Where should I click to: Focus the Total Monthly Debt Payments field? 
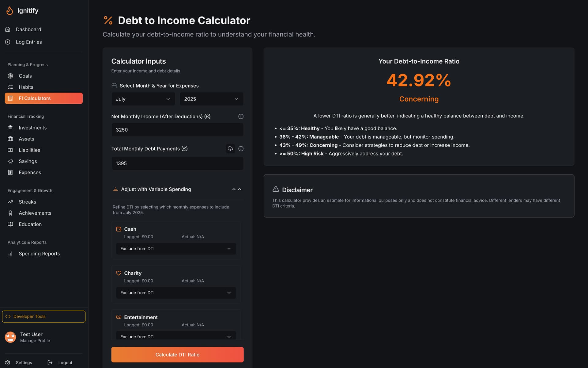(x=177, y=163)
